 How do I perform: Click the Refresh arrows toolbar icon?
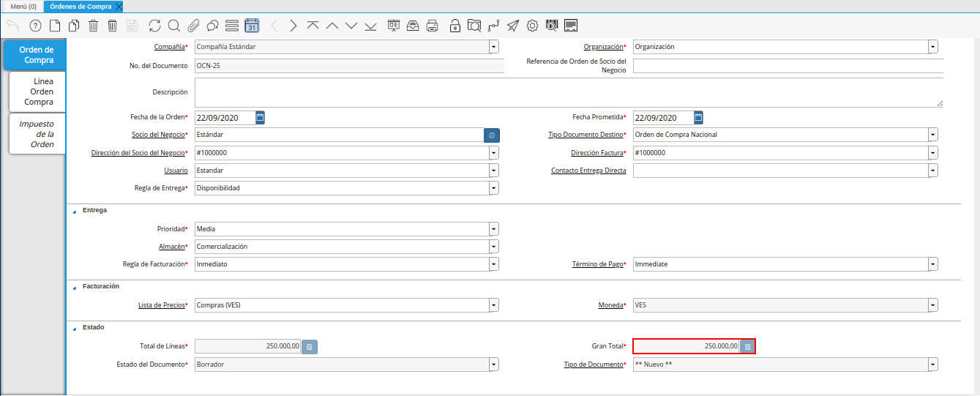pos(154,26)
